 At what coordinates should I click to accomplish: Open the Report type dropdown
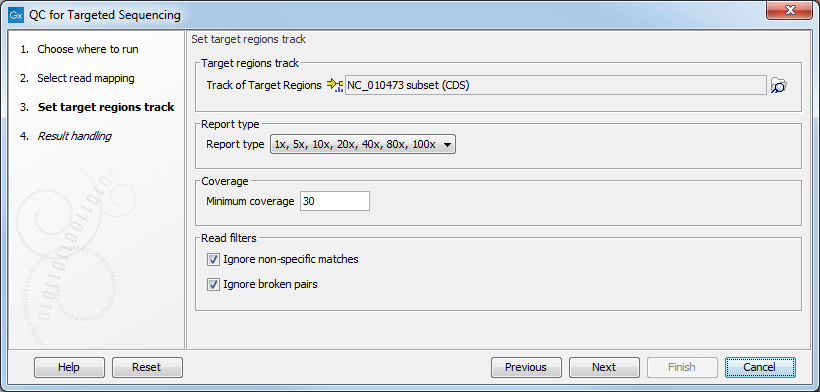362,145
